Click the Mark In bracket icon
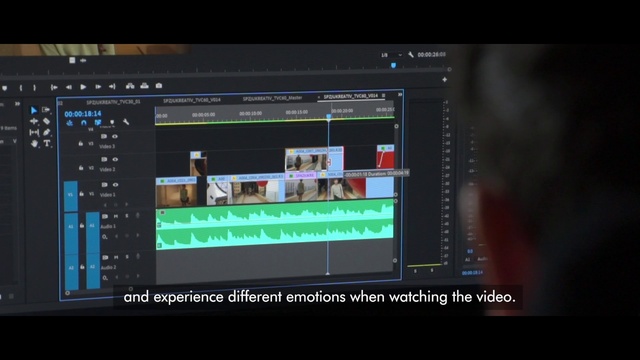The height and width of the screenshot is (360, 640). pyautogui.click(x=21, y=88)
